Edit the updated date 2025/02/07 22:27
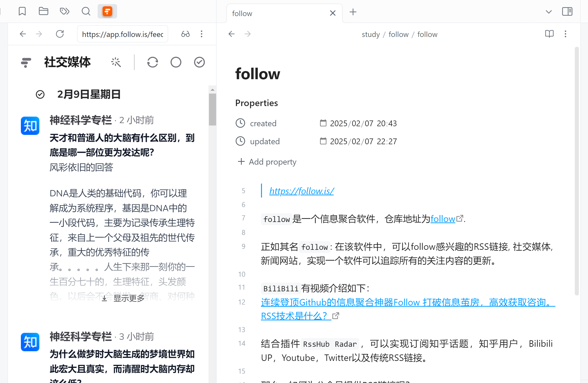The width and height of the screenshot is (588, 383). click(363, 141)
